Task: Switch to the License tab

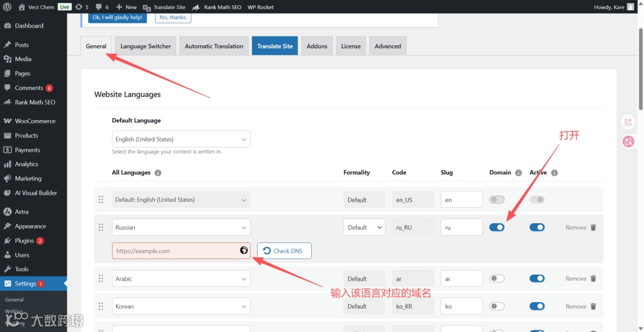Action: coord(351,46)
